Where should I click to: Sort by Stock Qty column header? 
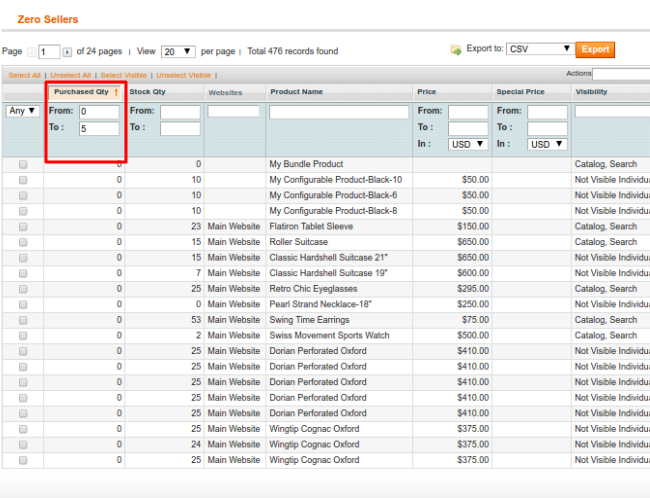[147, 92]
